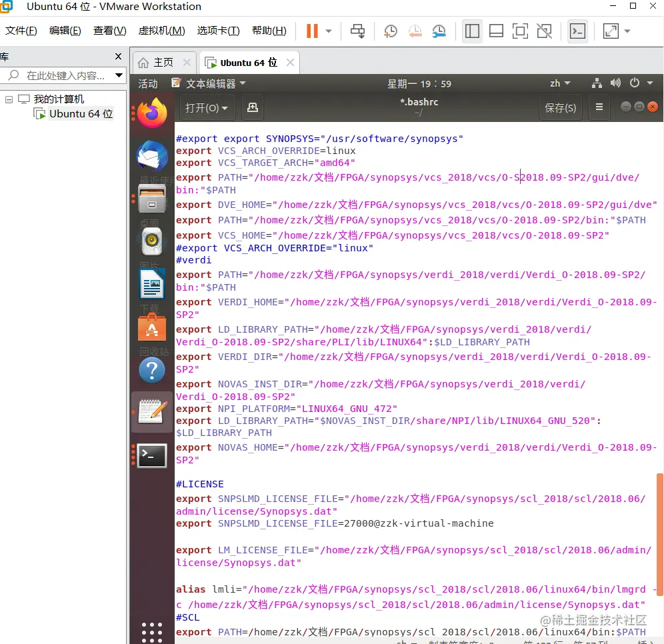This screenshot has height=644, width=664.
Task: Send Ctrl+Alt+Del to the virtual machine
Action: [x=357, y=31]
